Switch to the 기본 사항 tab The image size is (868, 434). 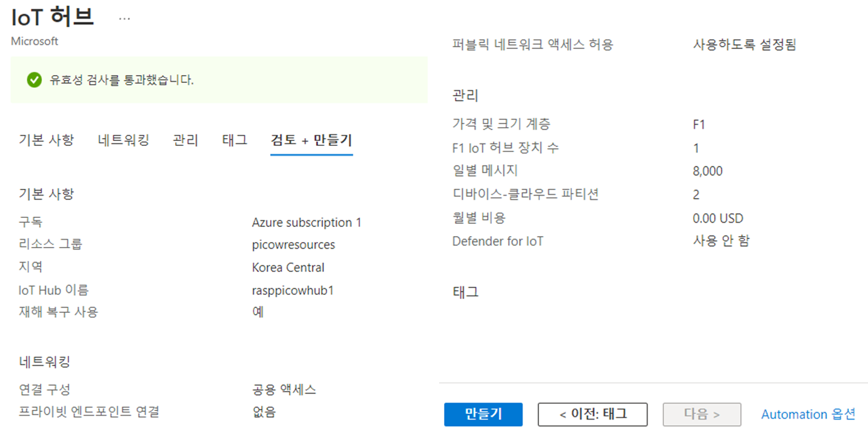pyautogui.click(x=47, y=140)
